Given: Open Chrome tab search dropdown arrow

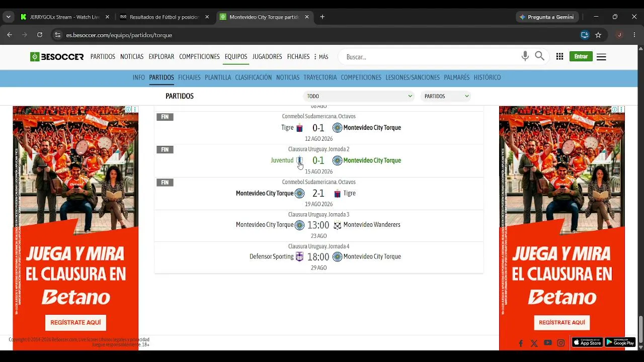Looking at the screenshot, I should [x=9, y=17].
